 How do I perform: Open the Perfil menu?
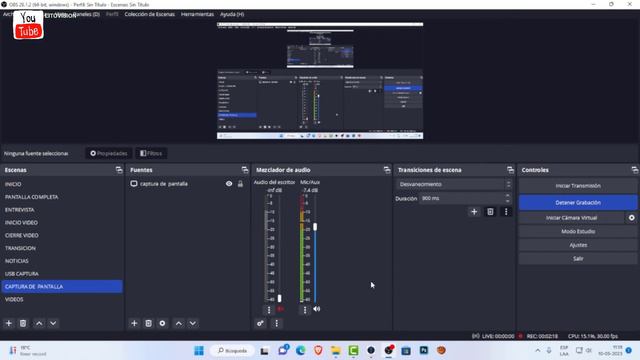[x=112, y=14]
